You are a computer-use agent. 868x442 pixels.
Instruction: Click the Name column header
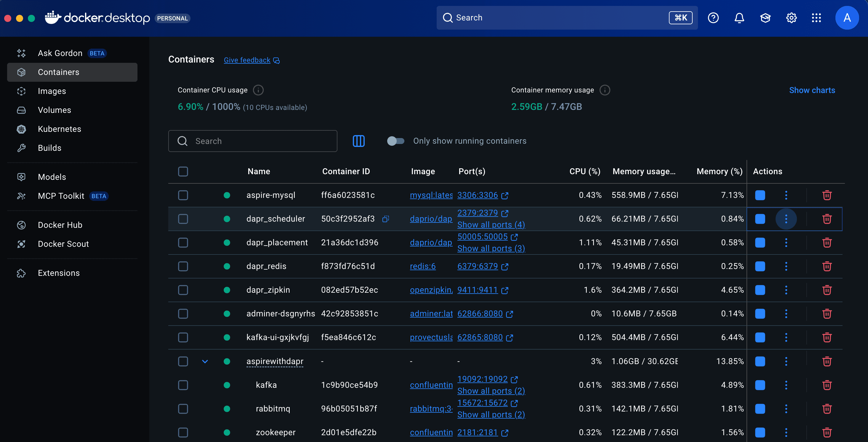(259, 172)
